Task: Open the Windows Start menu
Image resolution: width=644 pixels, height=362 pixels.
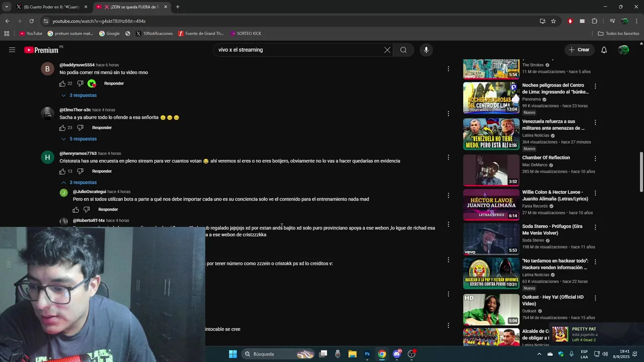Action: tap(233, 354)
